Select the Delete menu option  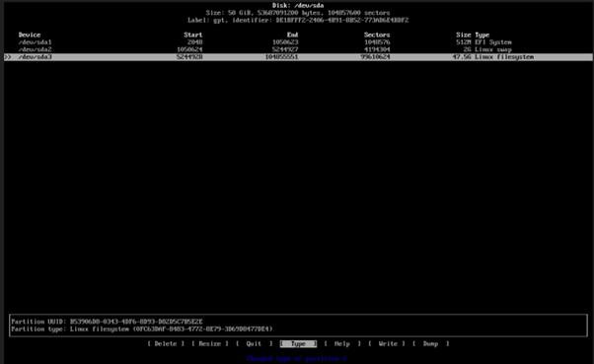166,343
